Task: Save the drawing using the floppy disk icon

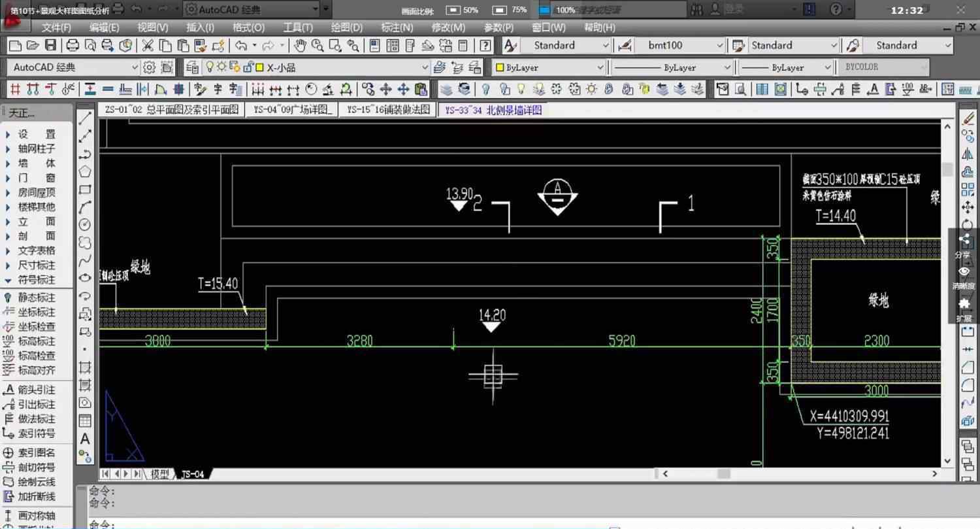Action: tap(50, 46)
